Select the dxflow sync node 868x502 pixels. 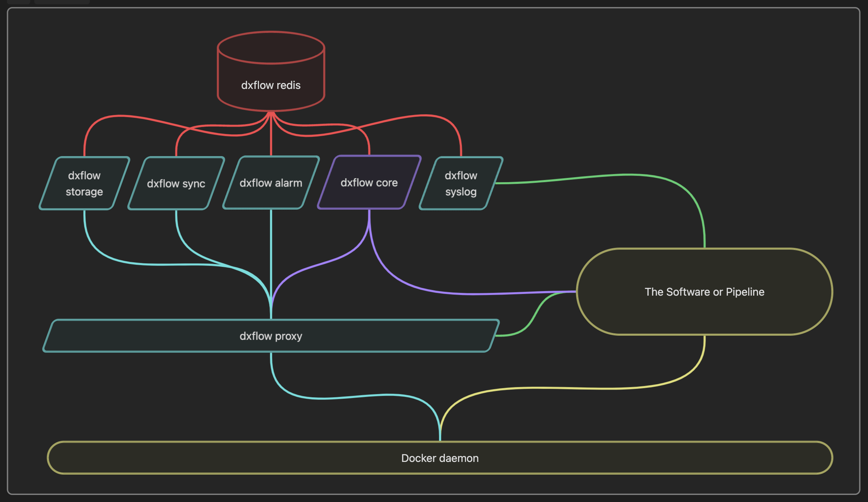pos(176,183)
